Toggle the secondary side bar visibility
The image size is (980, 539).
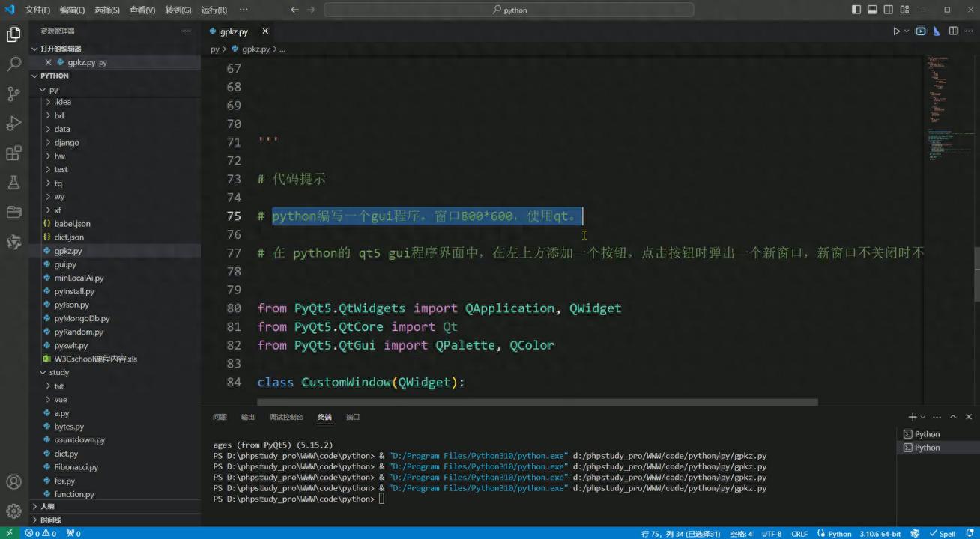click(888, 10)
